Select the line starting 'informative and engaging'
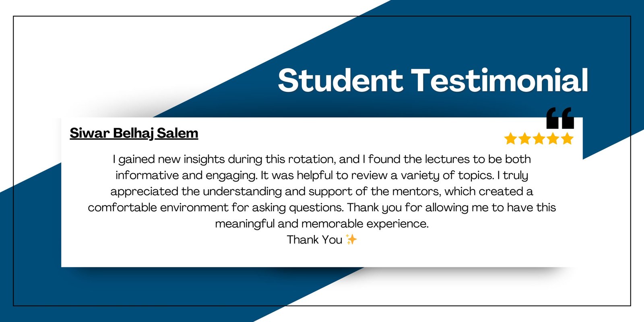 [322, 175]
